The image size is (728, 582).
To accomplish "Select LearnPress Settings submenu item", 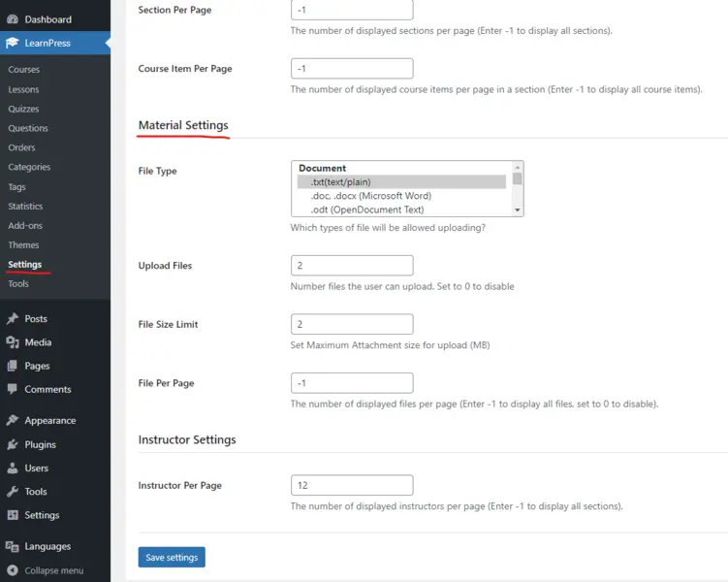I will point(24,264).
